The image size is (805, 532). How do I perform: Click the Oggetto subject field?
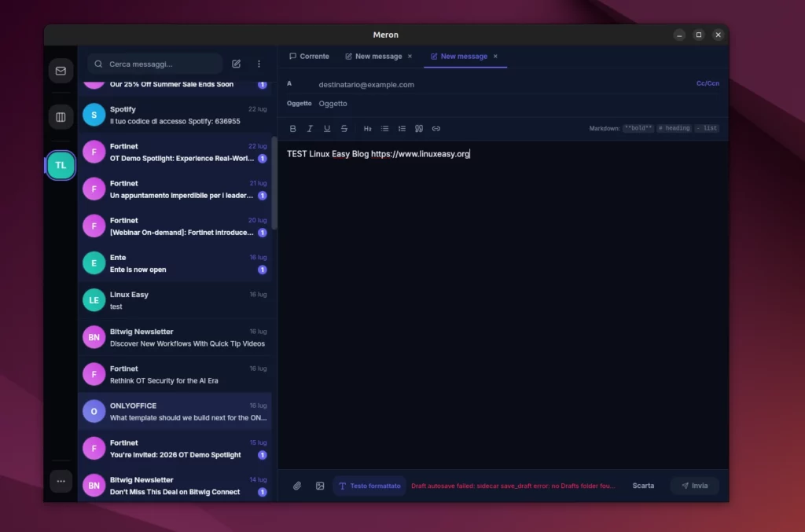pos(519,104)
